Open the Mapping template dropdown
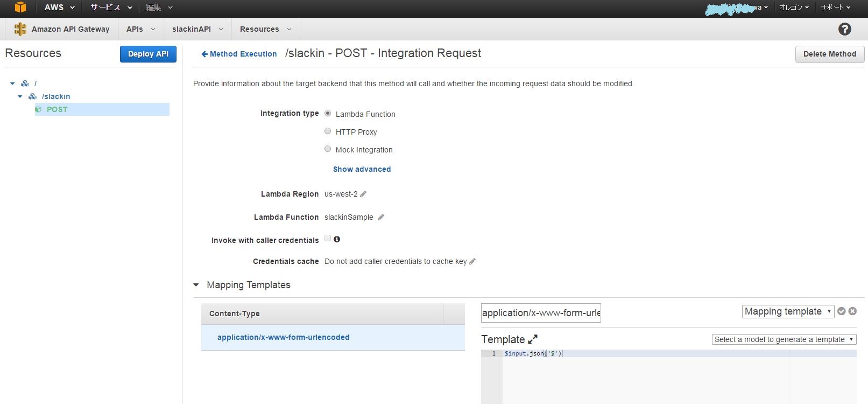868x404 pixels. coord(788,311)
